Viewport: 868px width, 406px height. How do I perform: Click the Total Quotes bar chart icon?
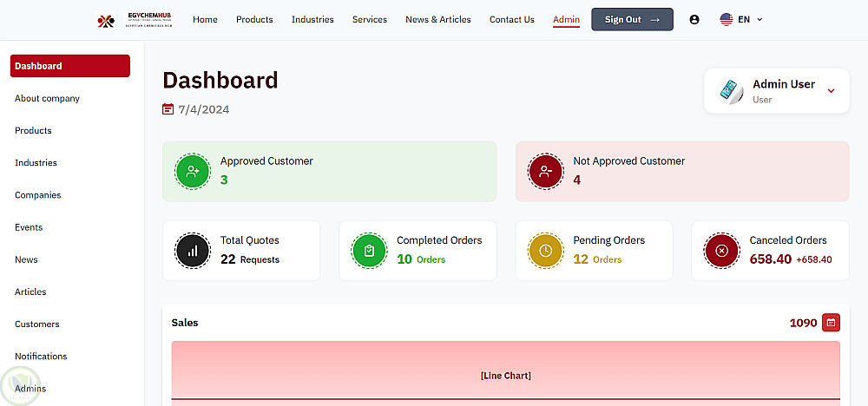click(193, 251)
